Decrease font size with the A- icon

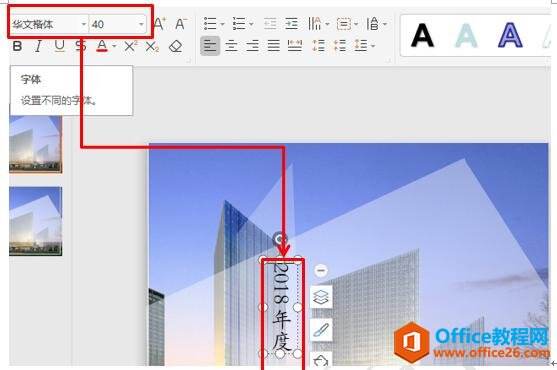tap(181, 24)
